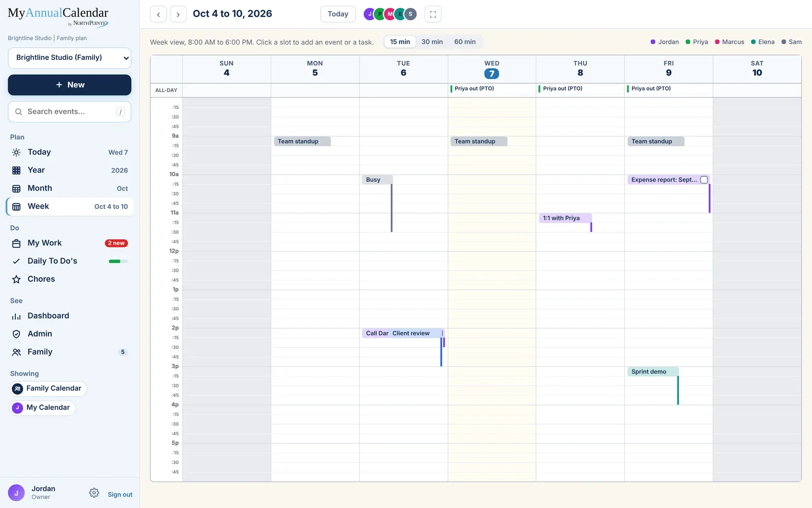
Task: Jump to Today button in header
Action: [x=338, y=14]
